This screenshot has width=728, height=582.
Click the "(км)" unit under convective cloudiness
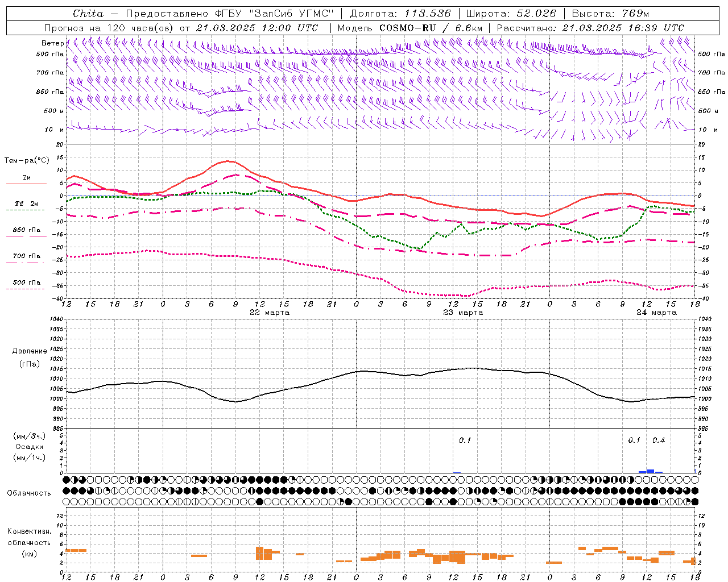point(30,554)
